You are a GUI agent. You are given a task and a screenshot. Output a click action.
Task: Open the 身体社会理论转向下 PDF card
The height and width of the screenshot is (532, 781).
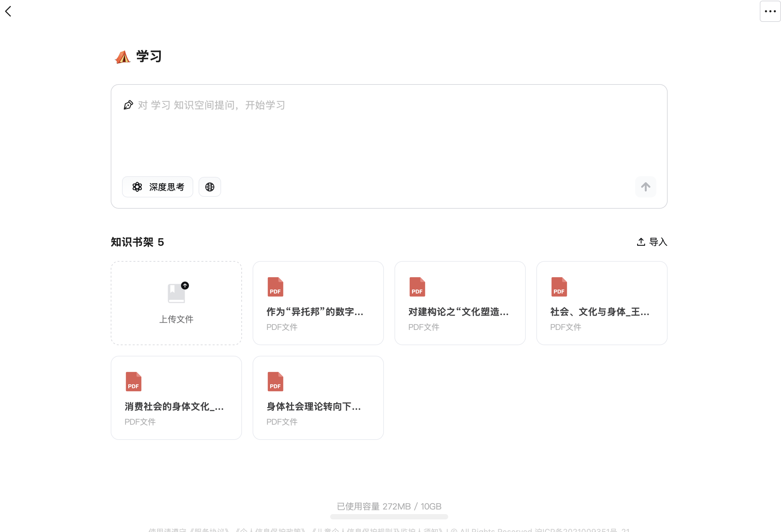tap(318, 398)
